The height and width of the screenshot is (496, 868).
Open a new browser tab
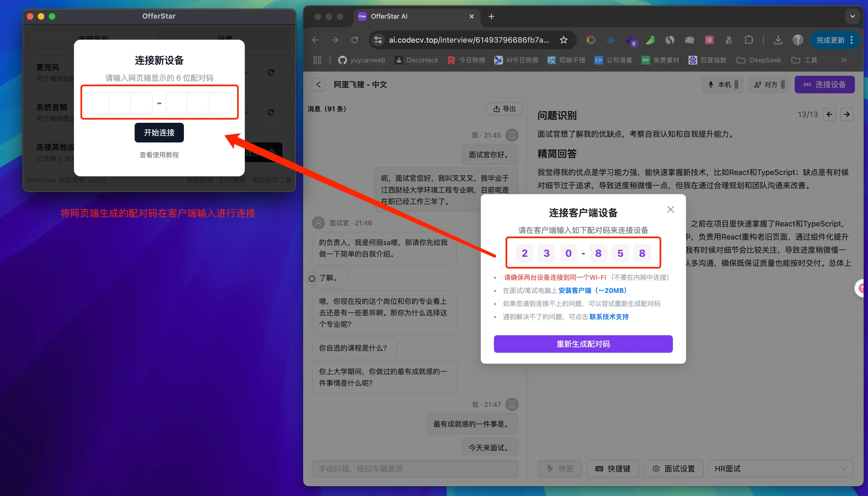pyautogui.click(x=491, y=16)
